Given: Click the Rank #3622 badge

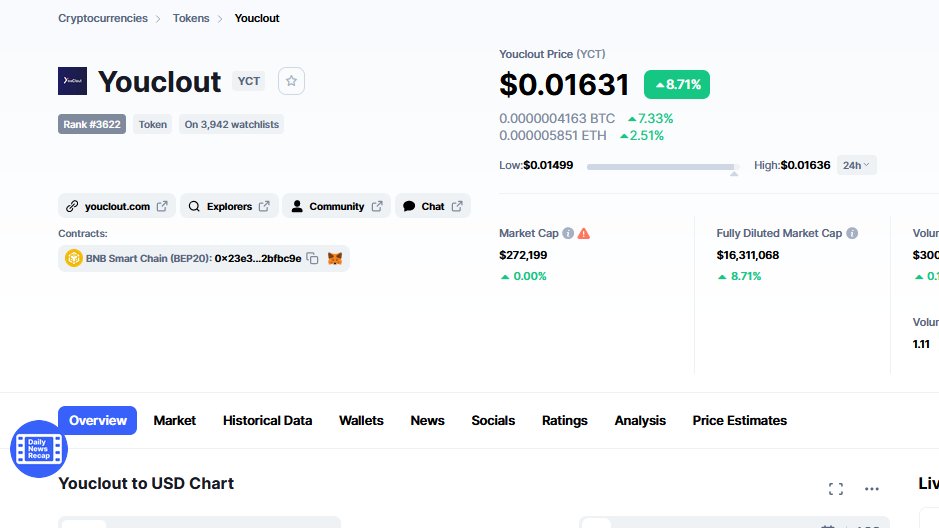Looking at the screenshot, I should tap(92, 124).
